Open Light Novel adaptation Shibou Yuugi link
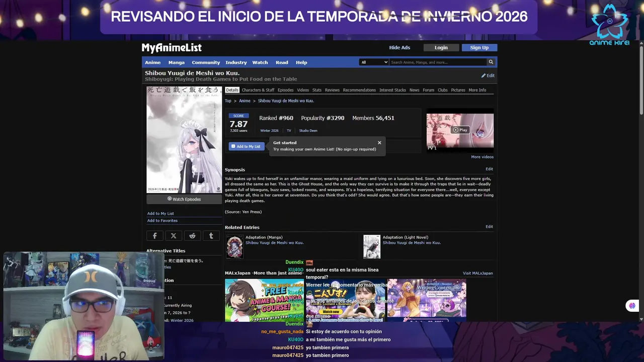The height and width of the screenshot is (362, 644). (412, 243)
